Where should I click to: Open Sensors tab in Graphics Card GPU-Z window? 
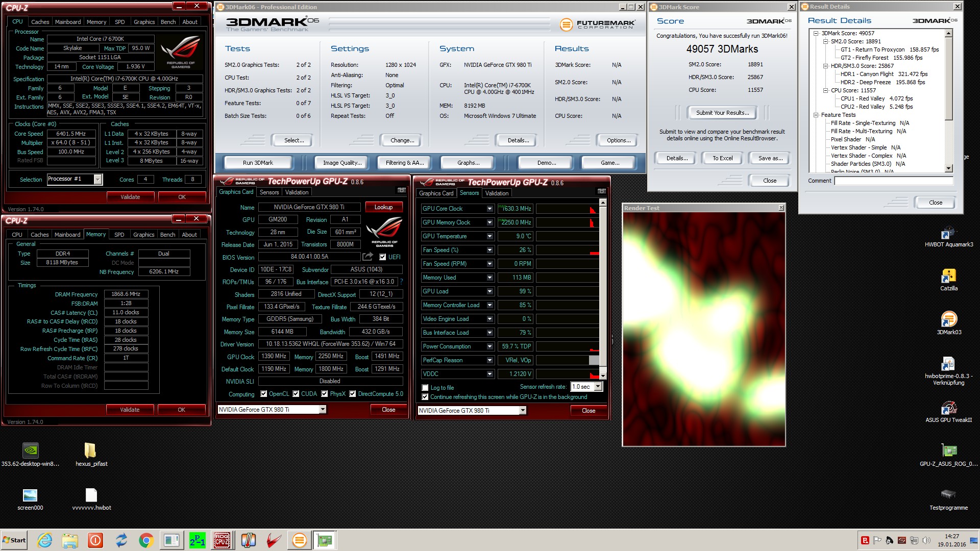(269, 192)
